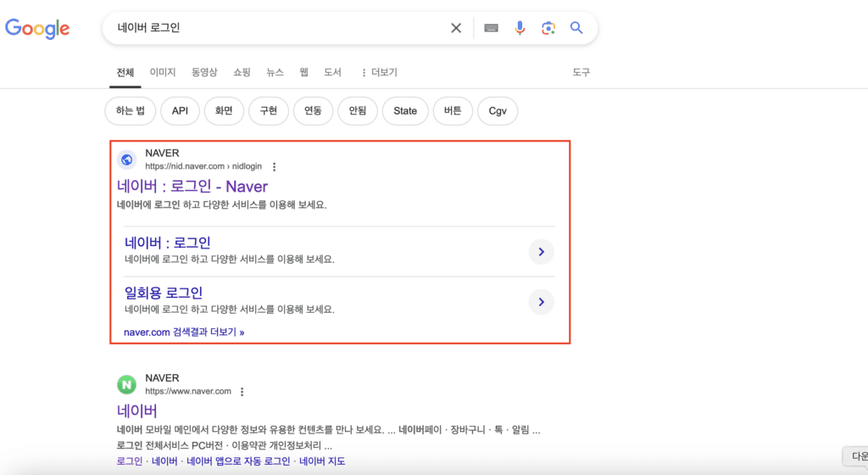
Task: Open Google Lens image search icon
Action: point(548,28)
